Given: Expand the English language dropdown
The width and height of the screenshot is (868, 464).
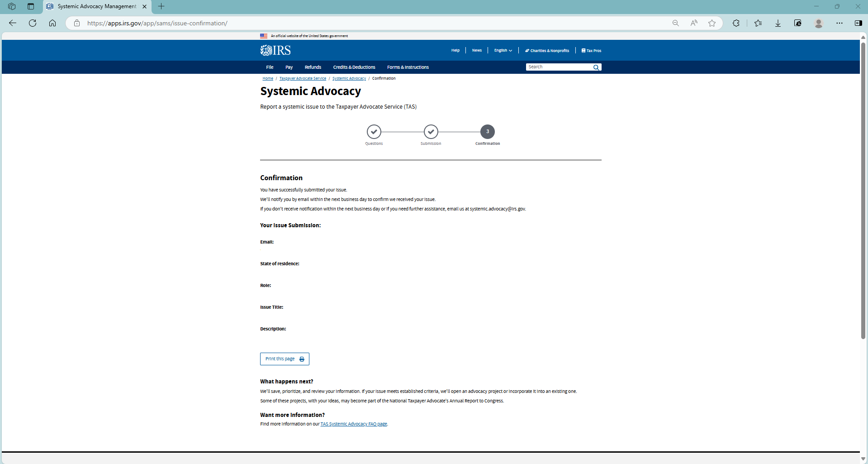Looking at the screenshot, I should coord(503,51).
